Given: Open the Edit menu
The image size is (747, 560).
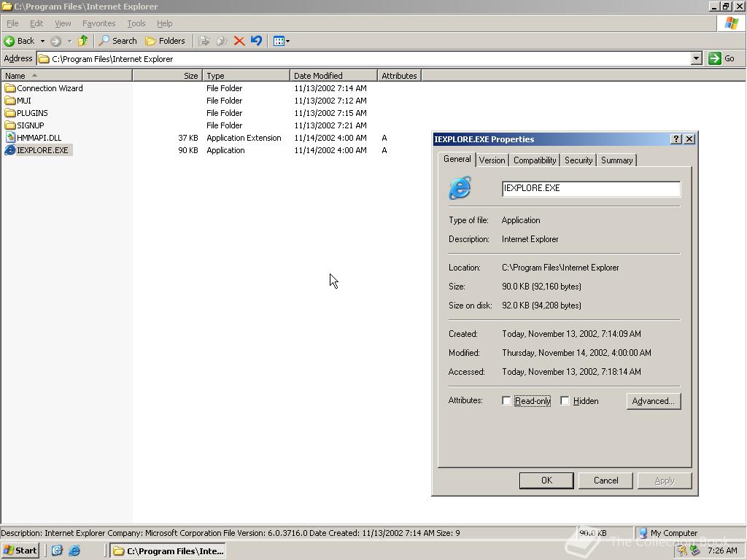Looking at the screenshot, I should coord(36,23).
